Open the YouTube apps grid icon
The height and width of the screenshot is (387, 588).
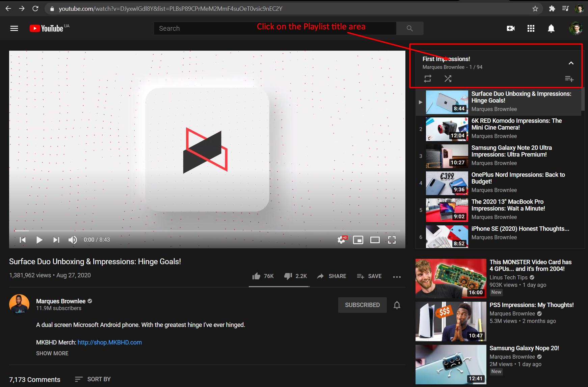531,28
